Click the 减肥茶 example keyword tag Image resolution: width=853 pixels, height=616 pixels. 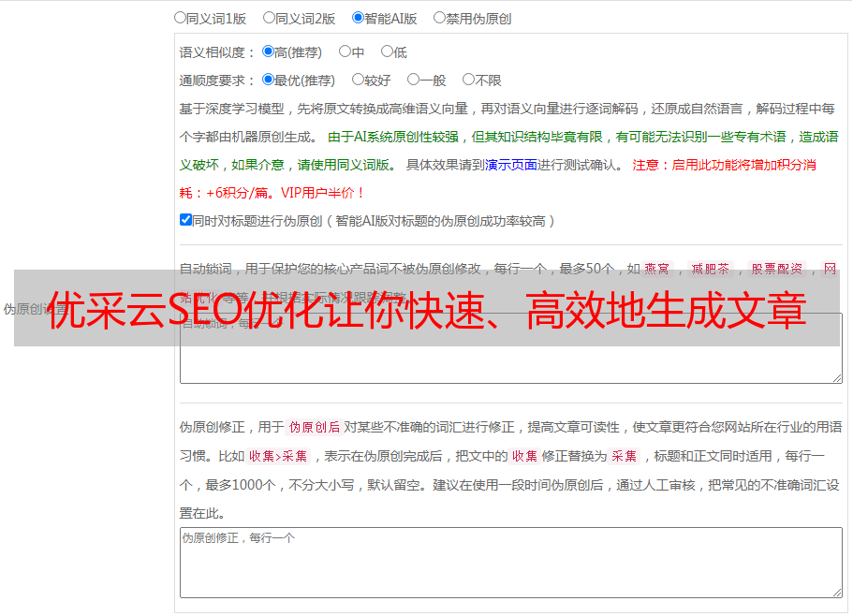(711, 269)
